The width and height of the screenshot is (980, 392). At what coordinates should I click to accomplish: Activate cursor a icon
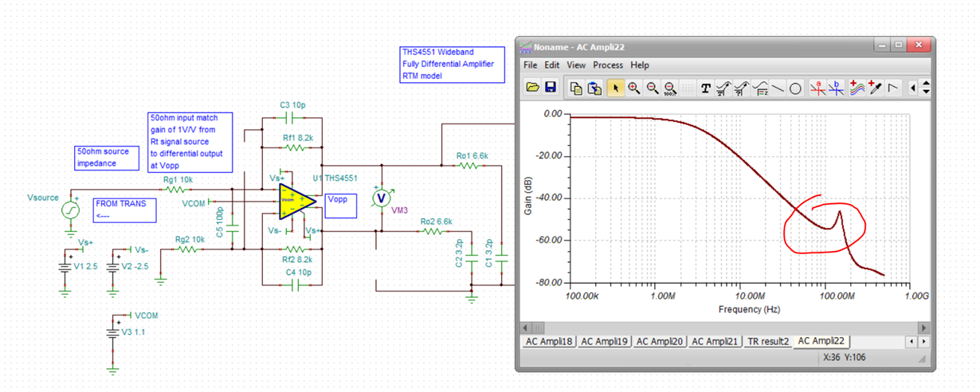point(818,88)
